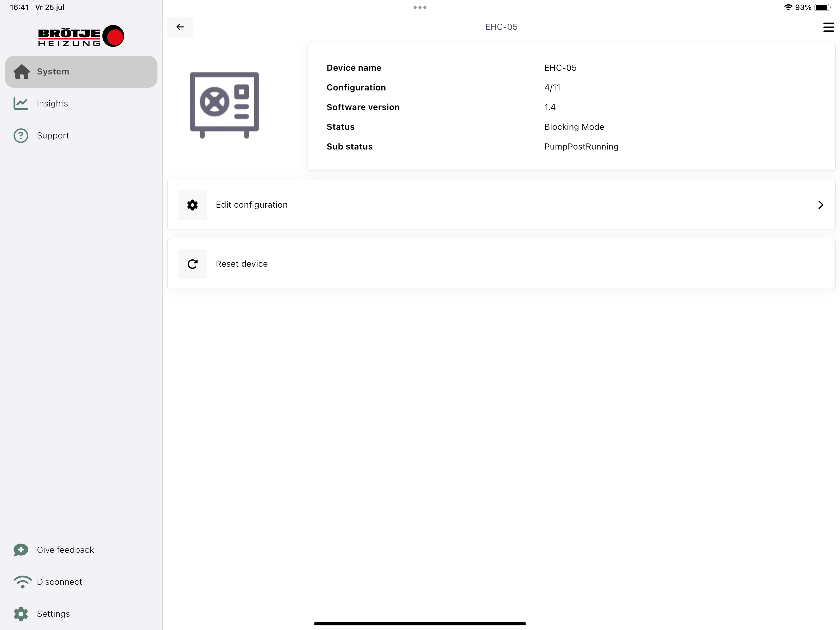Click the Software version value 1.4
Image resolution: width=840 pixels, height=630 pixels.
coord(550,107)
